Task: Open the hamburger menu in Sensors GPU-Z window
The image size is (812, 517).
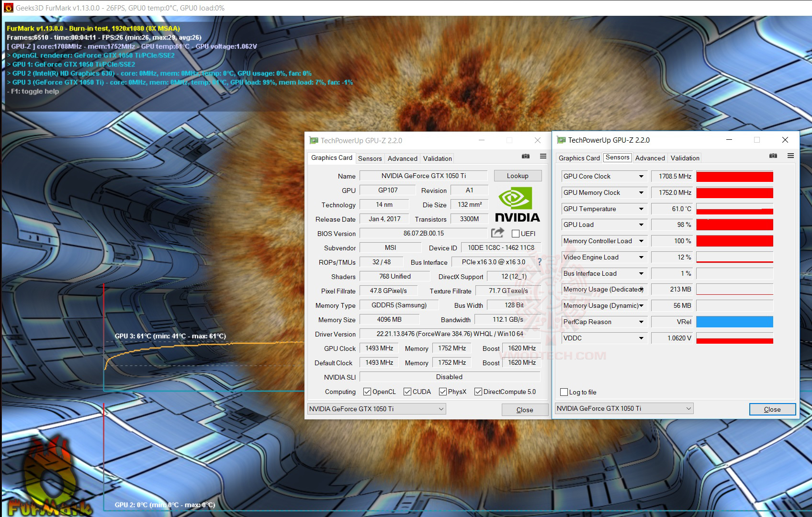Action: point(790,156)
